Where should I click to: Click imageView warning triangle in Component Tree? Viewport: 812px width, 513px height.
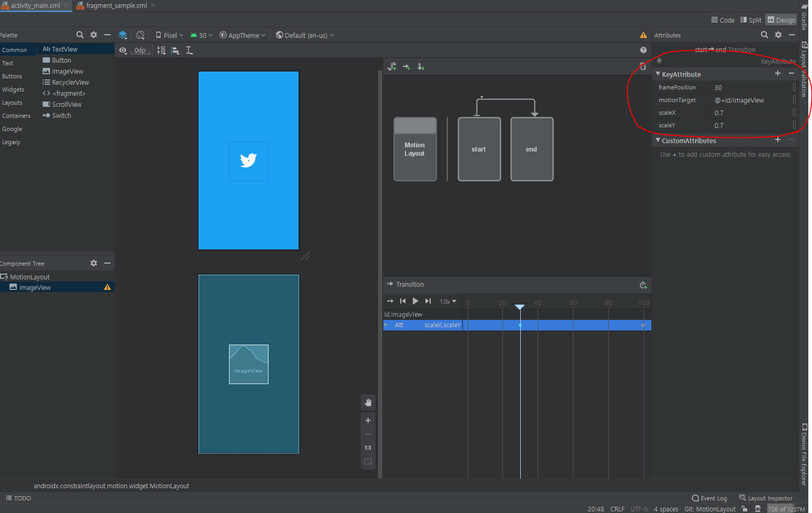(x=107, y=287)
